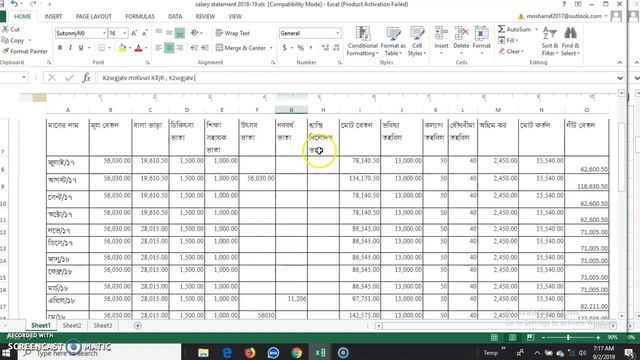Screen dimensions: 640x360
Task: Switch to Sheet3 tab
Action: pyautogui.click(x=102, y=326)
